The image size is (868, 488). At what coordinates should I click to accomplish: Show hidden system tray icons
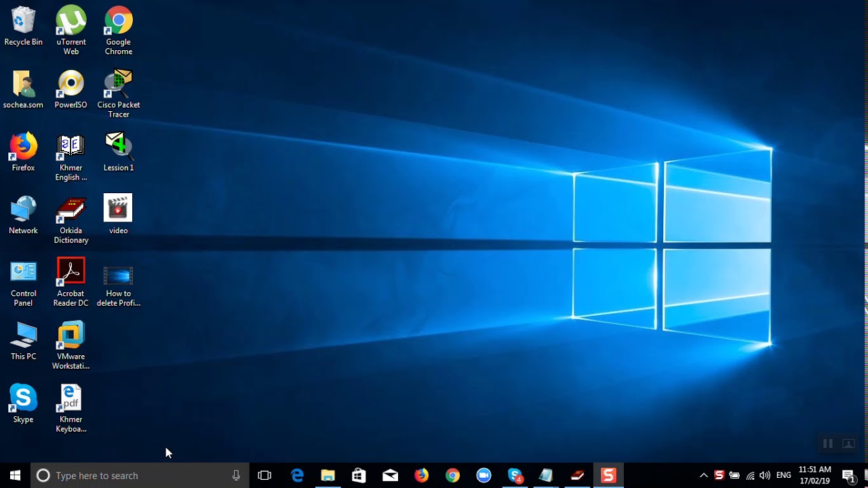pos(704,475)
